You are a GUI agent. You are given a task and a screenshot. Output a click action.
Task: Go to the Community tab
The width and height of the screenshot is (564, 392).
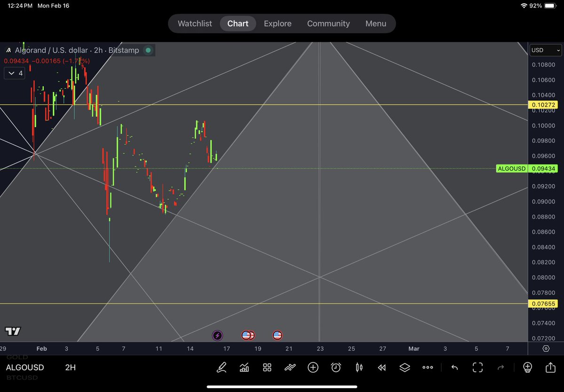pos(328,24)
